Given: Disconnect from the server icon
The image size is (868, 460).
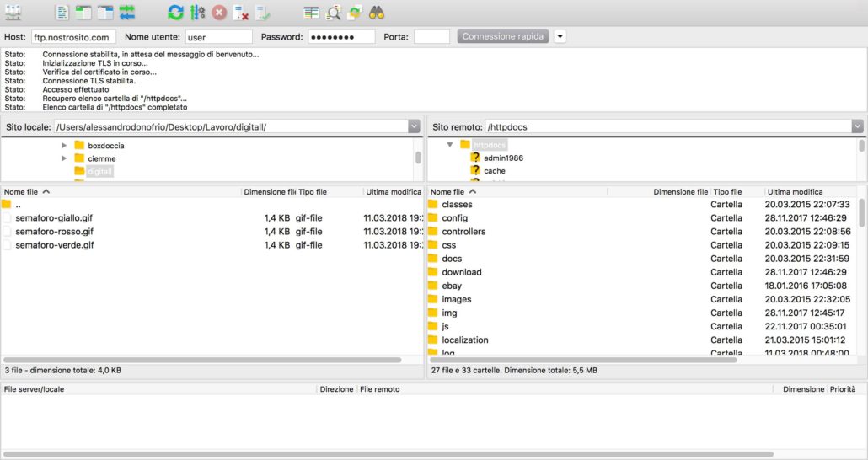Looking at the screenshot, I should pyautogui.click(x=241, y=12).
